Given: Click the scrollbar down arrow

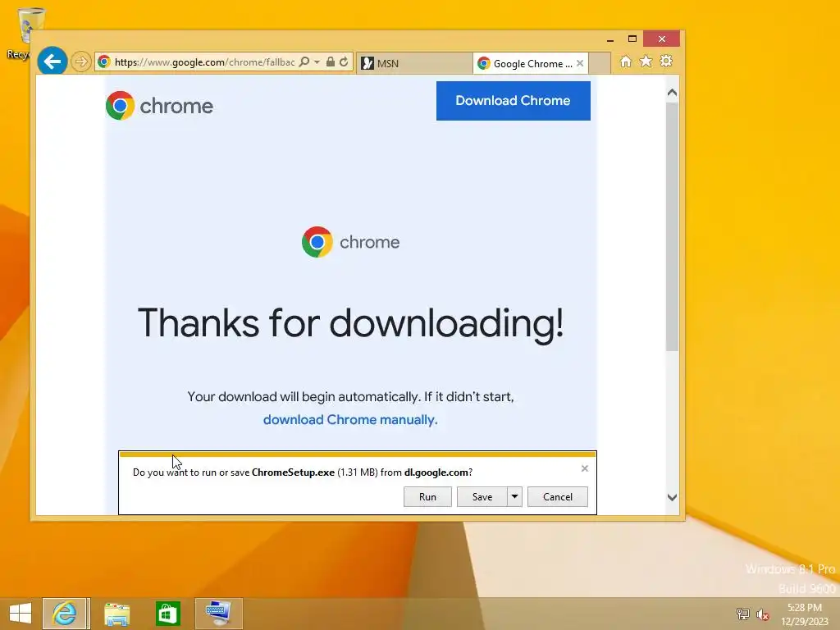Looking at the screenshot, I should 673,498.
